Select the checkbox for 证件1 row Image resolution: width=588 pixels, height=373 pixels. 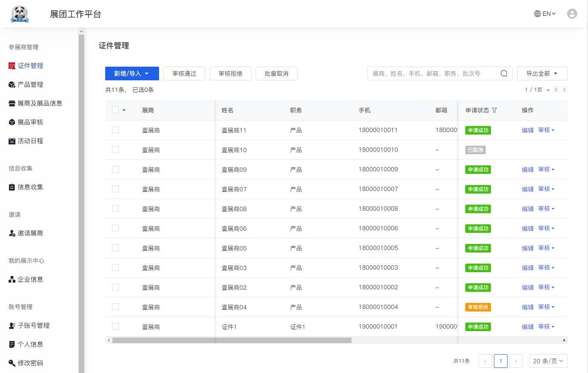(115, 326)
